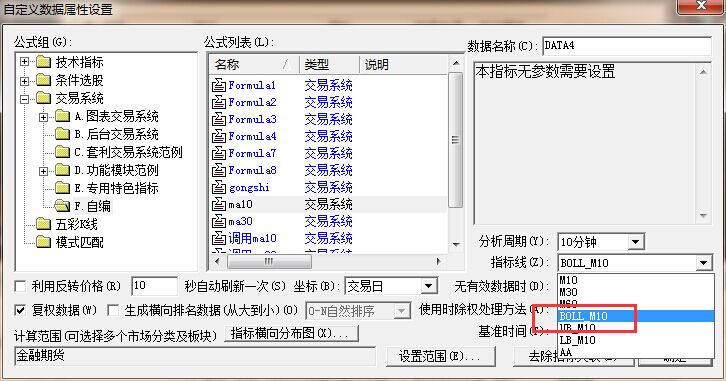Expand the 条件选股 tree node
Image resolution: width=726 pixels, height=381 pixels.
(25, 81)
